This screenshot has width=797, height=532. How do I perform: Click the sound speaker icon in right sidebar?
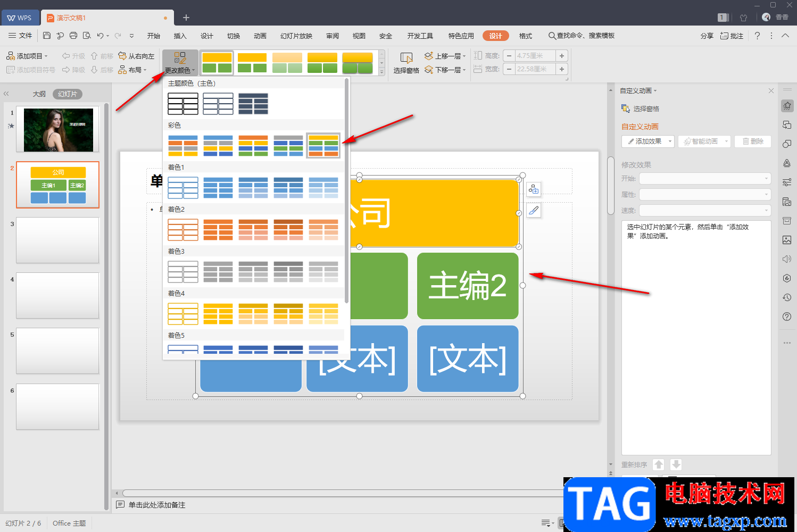pyautogui.click(x=787, y=259)
